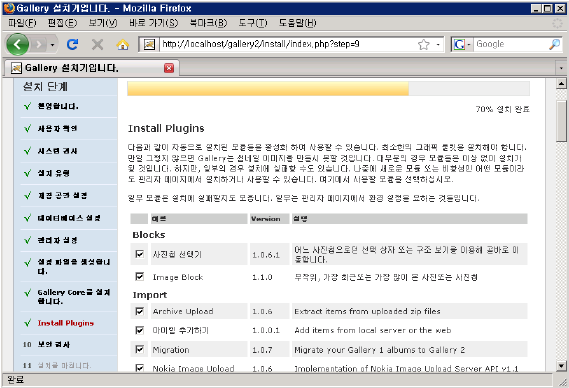Go back with the green Back arrow

tap(17, 45)
